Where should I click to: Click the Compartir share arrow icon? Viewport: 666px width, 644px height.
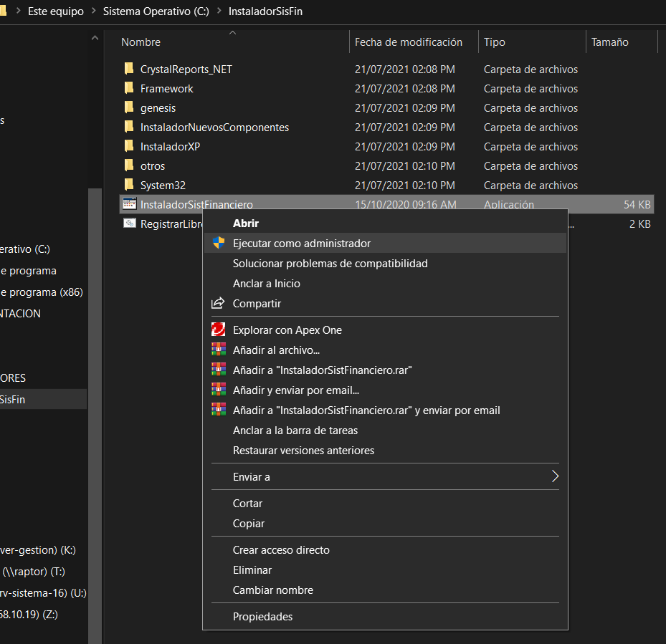(x=218, y=303)
